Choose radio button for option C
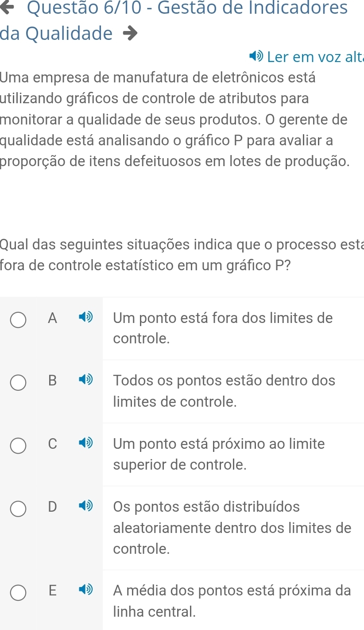 [19, 444]
